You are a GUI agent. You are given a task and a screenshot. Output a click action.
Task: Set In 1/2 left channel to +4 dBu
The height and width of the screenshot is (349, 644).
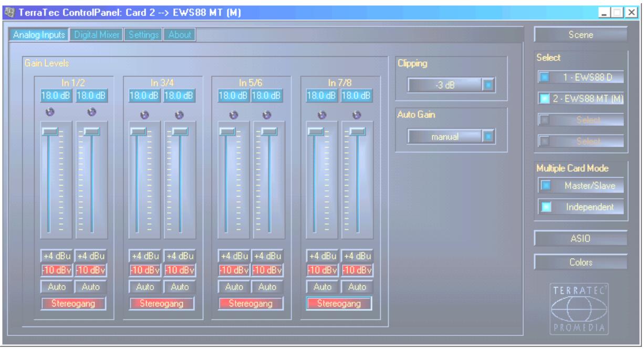click(57, 256)
